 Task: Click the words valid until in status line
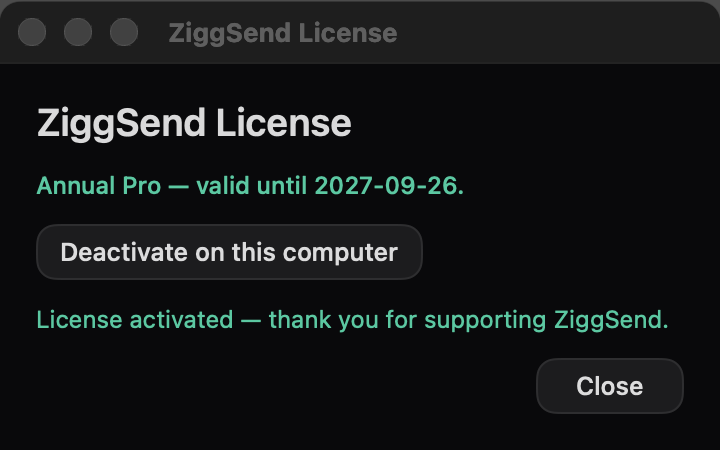pos(252,186)
